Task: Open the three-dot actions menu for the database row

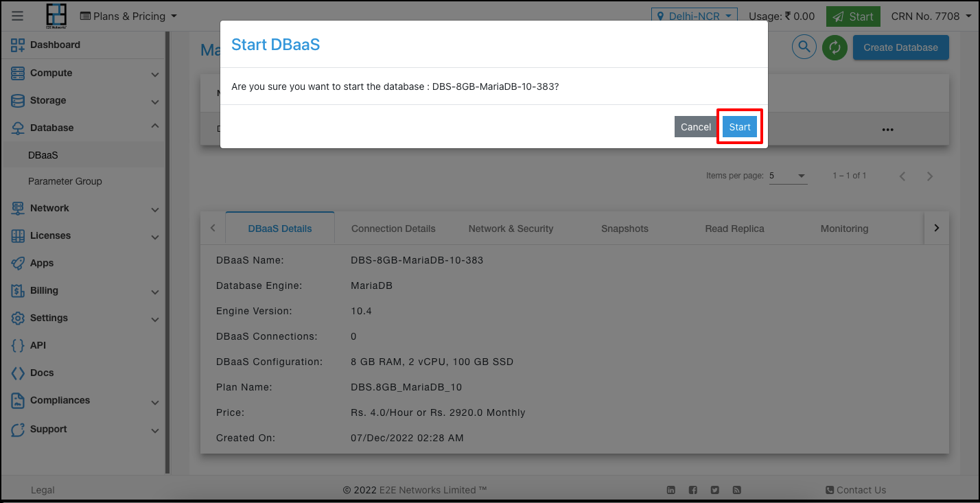Action: (888, 129)
